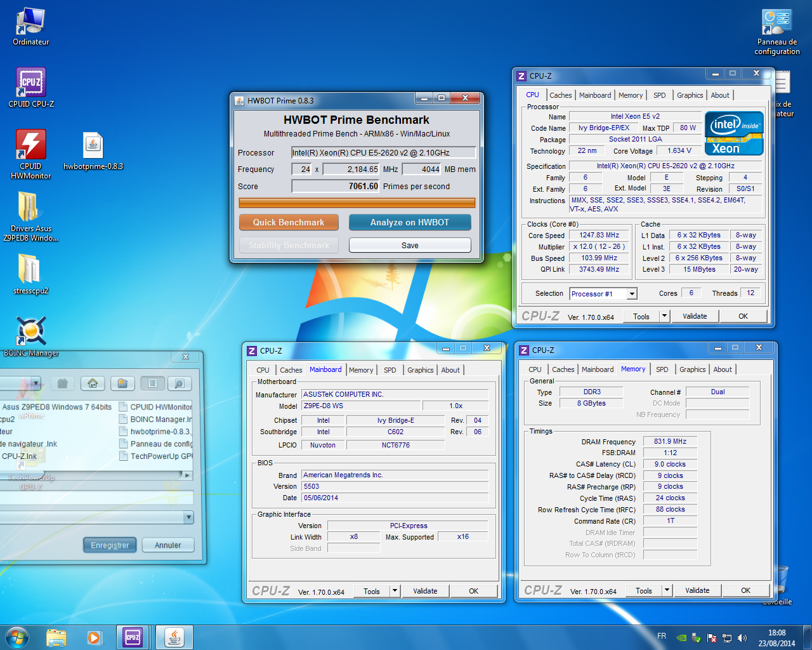Toggle the List view button in save dialog
Viewport: 812px width, 650px height.
click(x=152, y=383)
